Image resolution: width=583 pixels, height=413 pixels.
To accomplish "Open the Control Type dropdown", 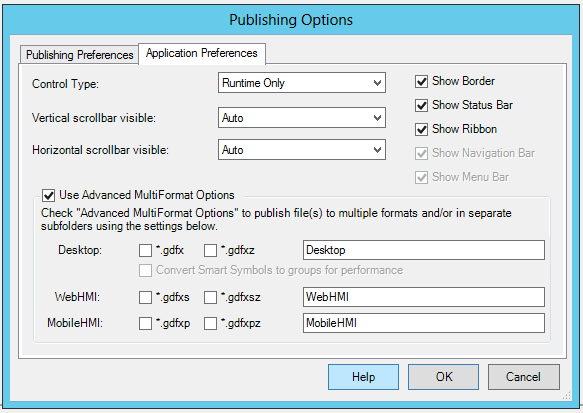I will point(302,83).
